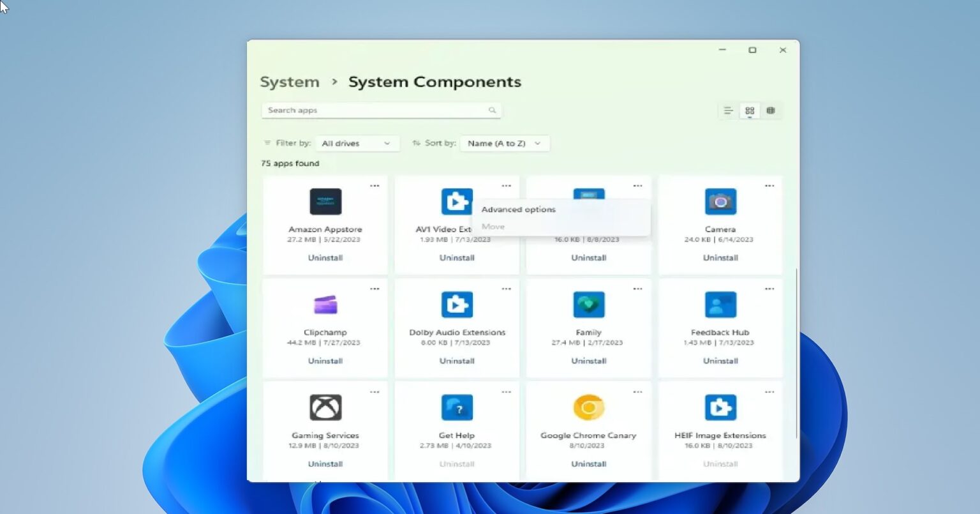The height and width of the screenshot is (514, 980).
Task: Select the Feedback Hub icon
Action: [720, 305]
